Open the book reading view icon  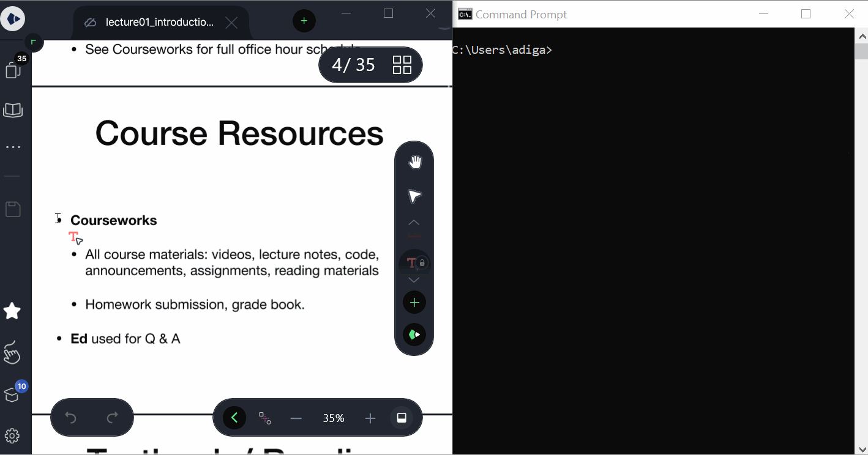(13, 110)
